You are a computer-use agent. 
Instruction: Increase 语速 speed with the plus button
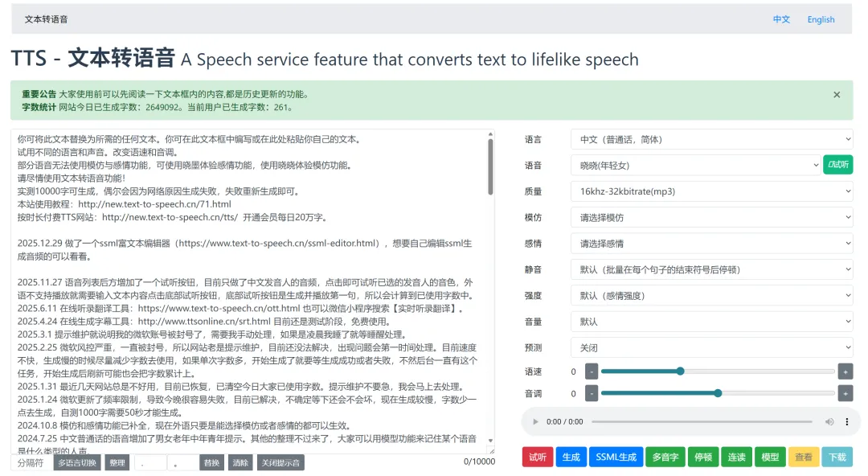point(845,371)
